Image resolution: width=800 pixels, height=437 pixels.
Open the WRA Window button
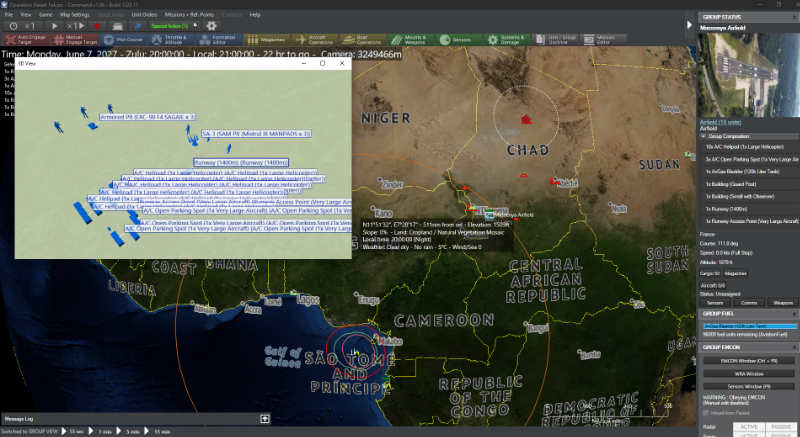tap(748, 374)
